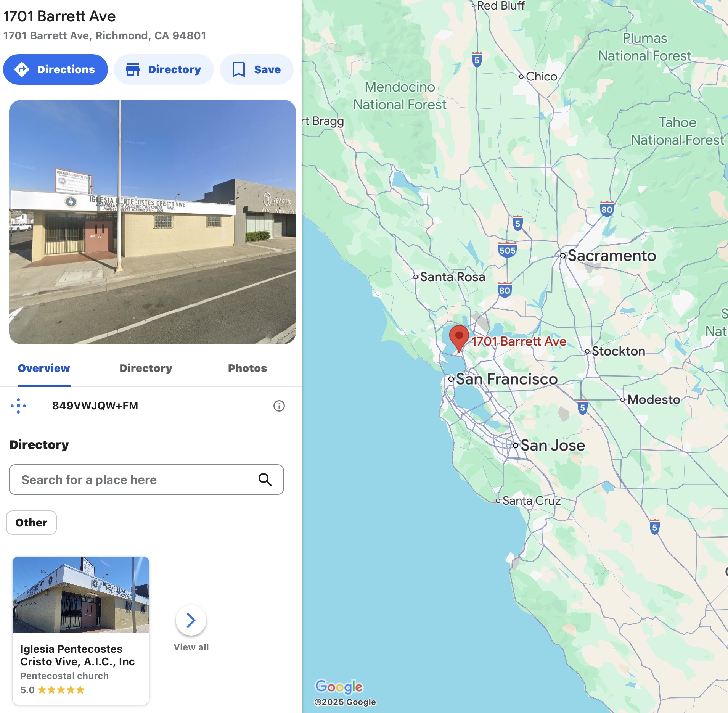728x713 pixels.
Task: Click the Directions arrow icon
Action: 22,69
